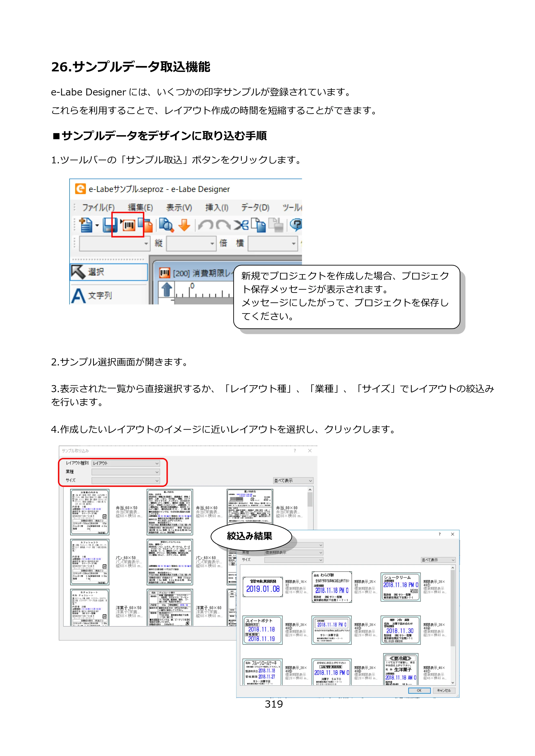
Task: Click the undo arrow icon
Action: [206, 225]
